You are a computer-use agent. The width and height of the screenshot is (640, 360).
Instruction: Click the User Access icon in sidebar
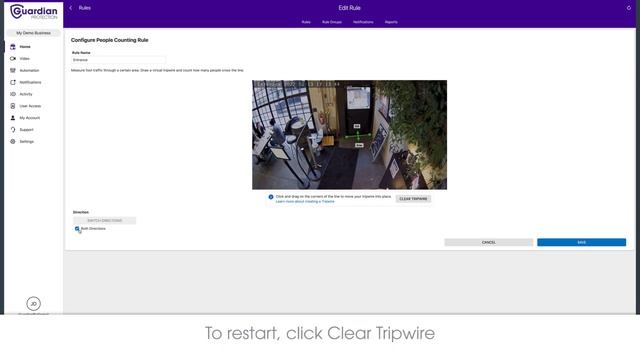[13, 106]
